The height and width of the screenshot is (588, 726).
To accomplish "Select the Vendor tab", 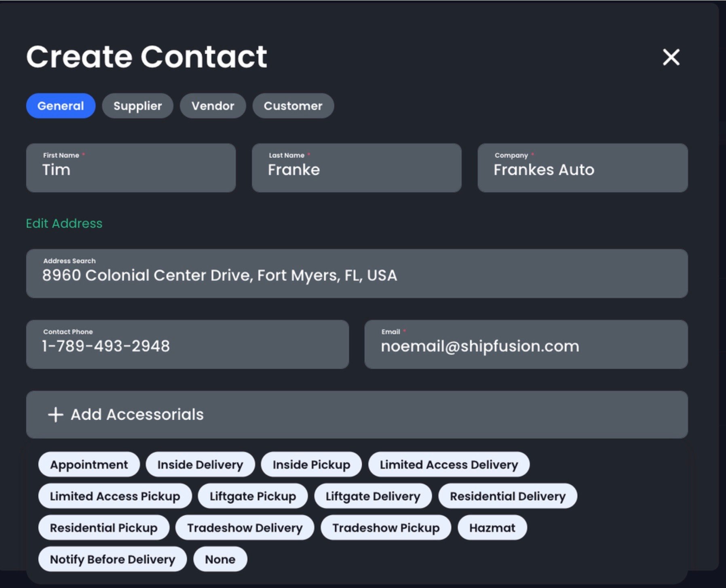I will click(x=213, y=106).
